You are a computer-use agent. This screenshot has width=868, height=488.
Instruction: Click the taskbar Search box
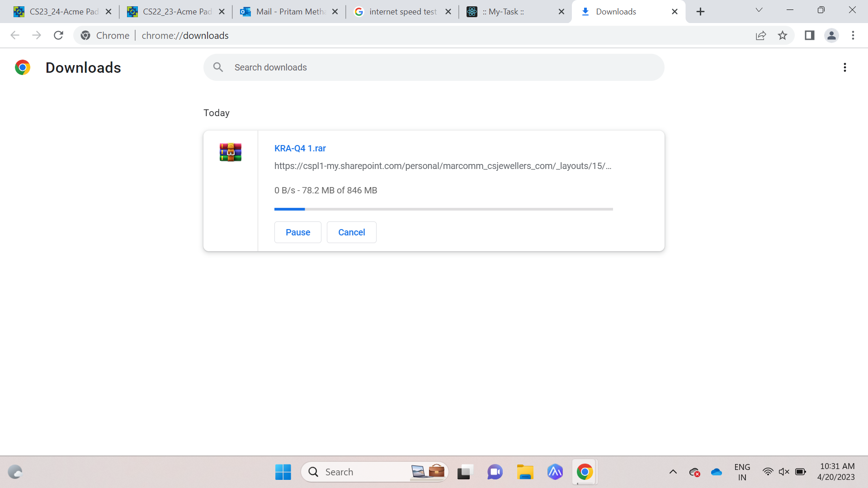click(x=374, y=472)
